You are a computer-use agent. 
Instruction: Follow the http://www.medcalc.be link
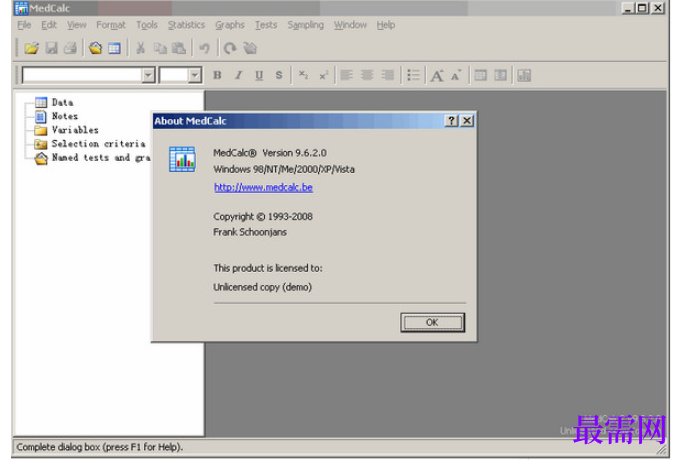tap(263, 187)
